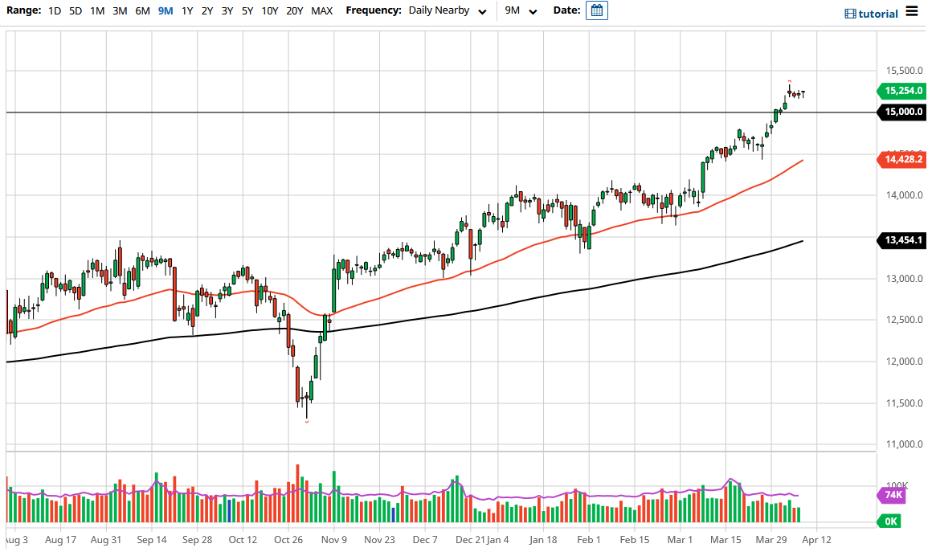Enable the 6M range option

tap(142, 11)
